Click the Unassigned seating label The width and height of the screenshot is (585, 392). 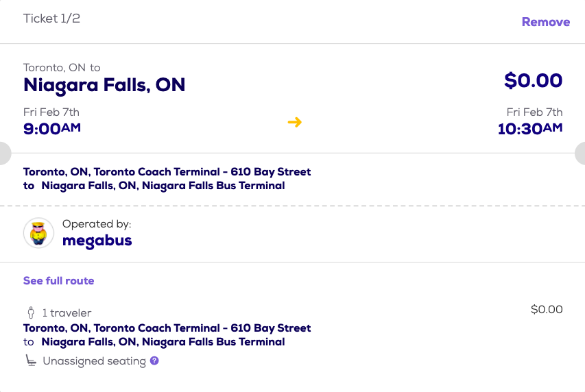click(x=94, y=361)
